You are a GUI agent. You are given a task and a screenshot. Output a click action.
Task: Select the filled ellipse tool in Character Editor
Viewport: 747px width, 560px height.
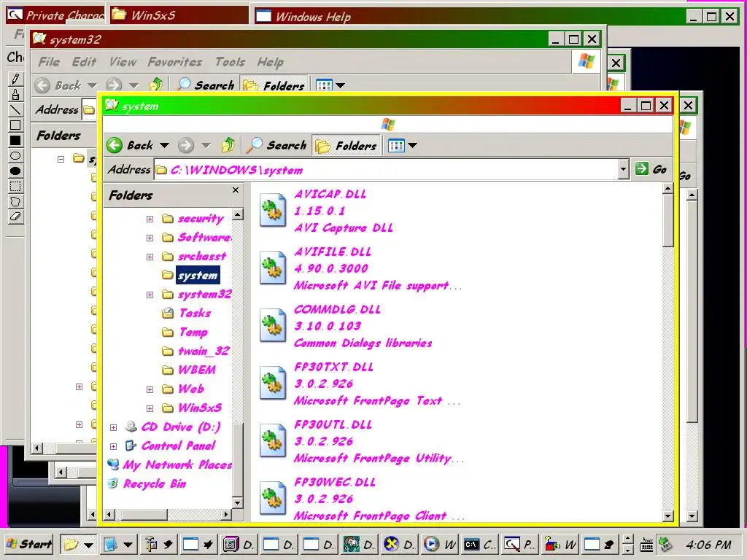click(x=15, y=171)
